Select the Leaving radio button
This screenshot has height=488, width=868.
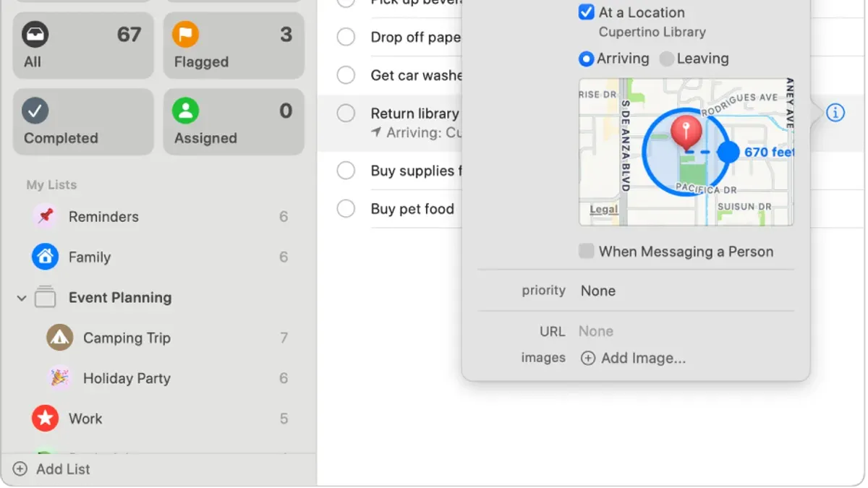click(667, 59)
